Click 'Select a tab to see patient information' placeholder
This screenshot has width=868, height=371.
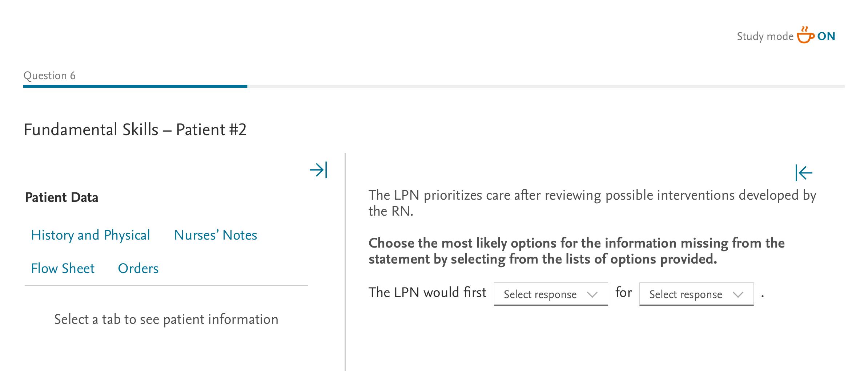click(x=166, y=319)
